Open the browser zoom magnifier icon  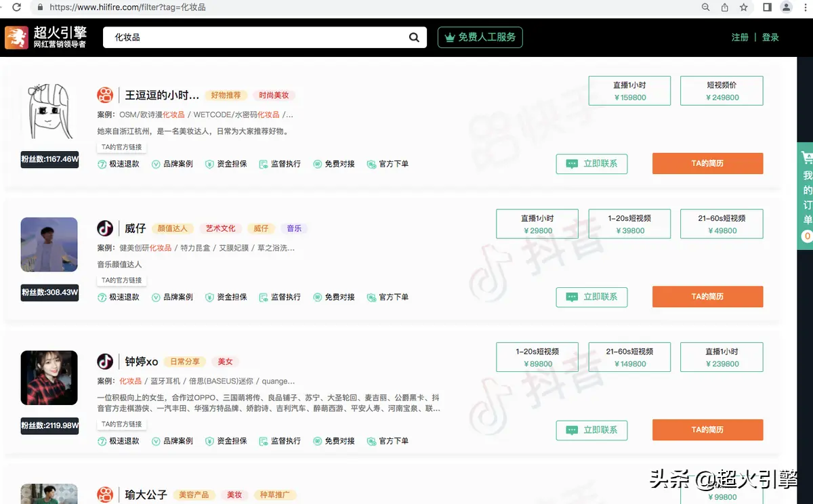click(706, 7)
